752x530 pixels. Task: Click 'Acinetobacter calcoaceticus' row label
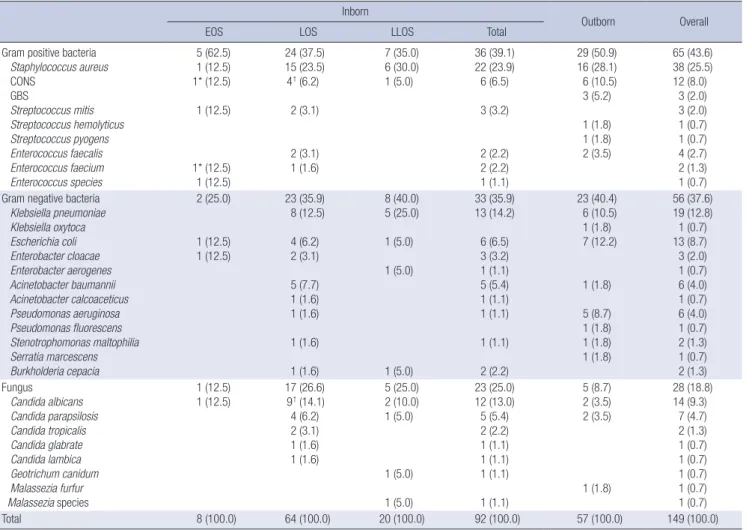tap(70, 299)
